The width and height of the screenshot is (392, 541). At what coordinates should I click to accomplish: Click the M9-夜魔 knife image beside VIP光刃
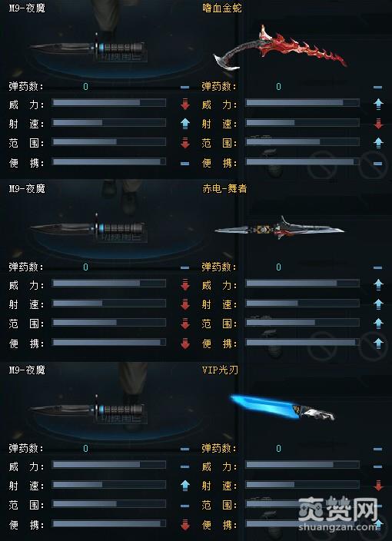[88, 409]
